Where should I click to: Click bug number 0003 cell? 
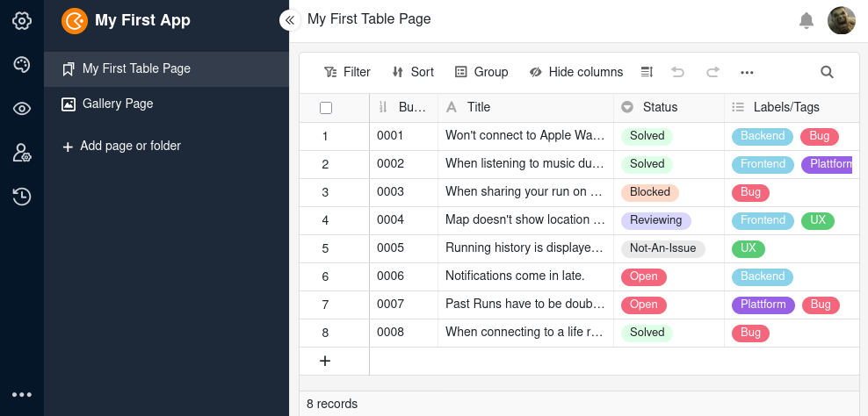pos(403,192)
